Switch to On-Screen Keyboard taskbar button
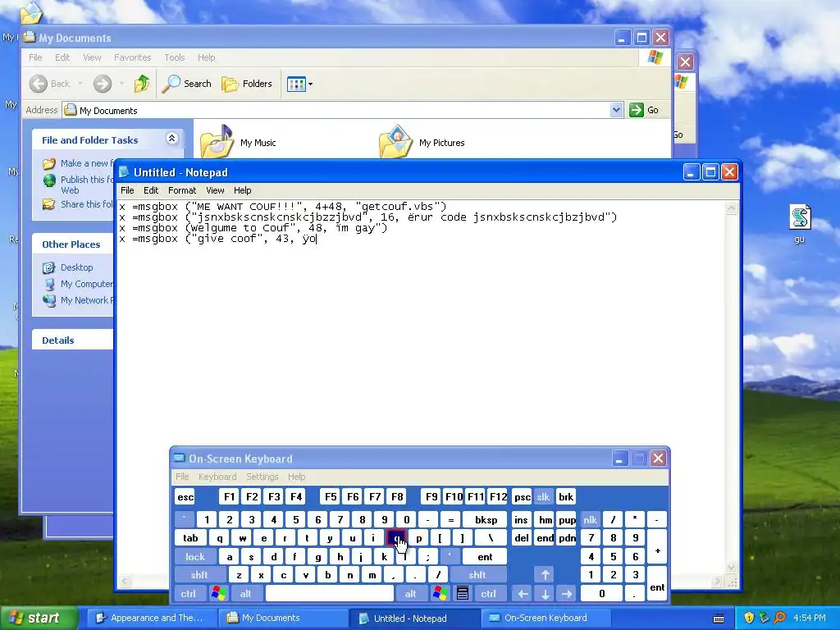 point(544,618)
